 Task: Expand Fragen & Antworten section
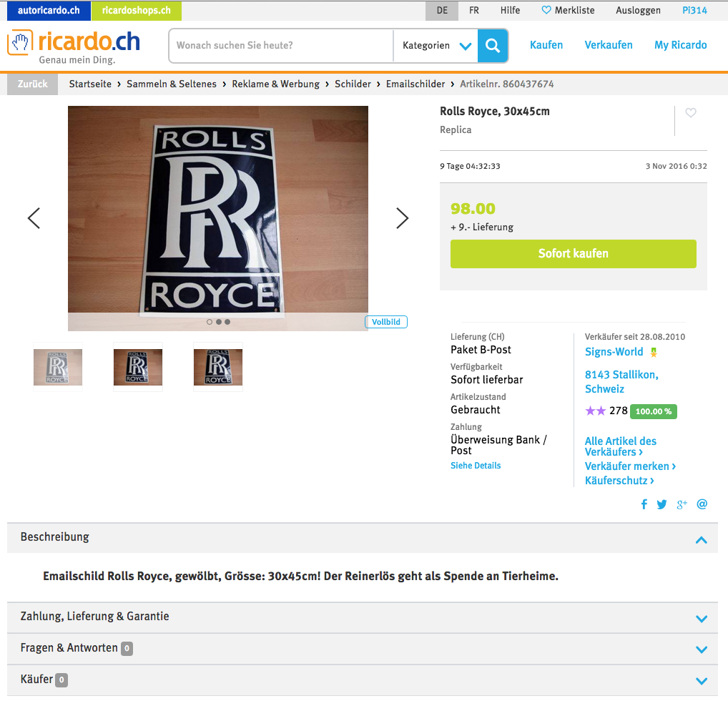point(362,649)
